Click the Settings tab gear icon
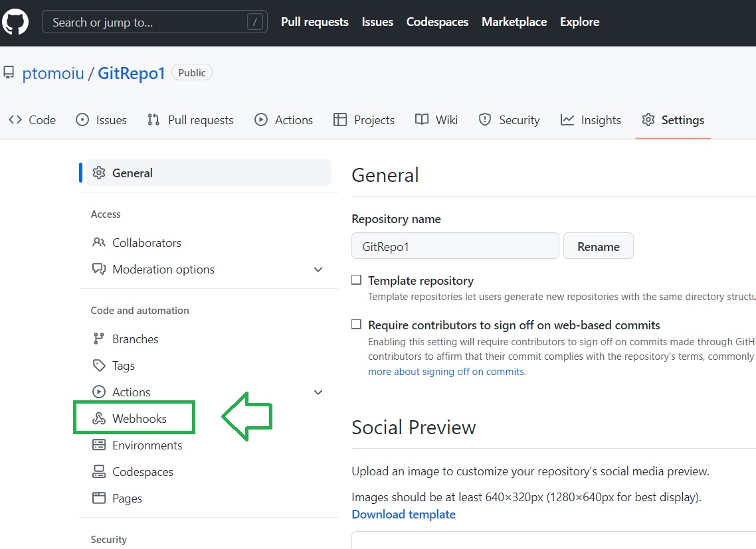This screenshot has height=549, width=756. (648, 119)
